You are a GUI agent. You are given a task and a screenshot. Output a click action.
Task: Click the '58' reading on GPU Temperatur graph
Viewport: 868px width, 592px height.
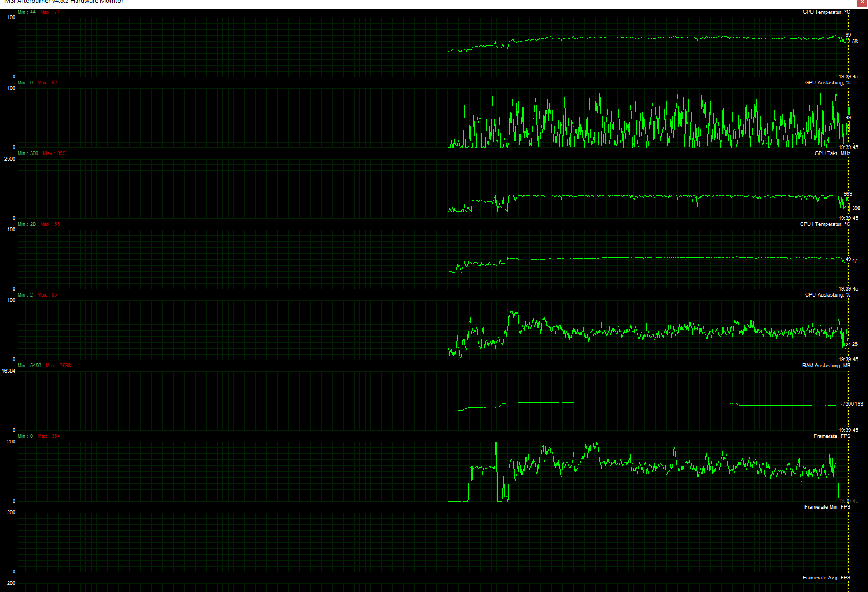pos(855,42)
